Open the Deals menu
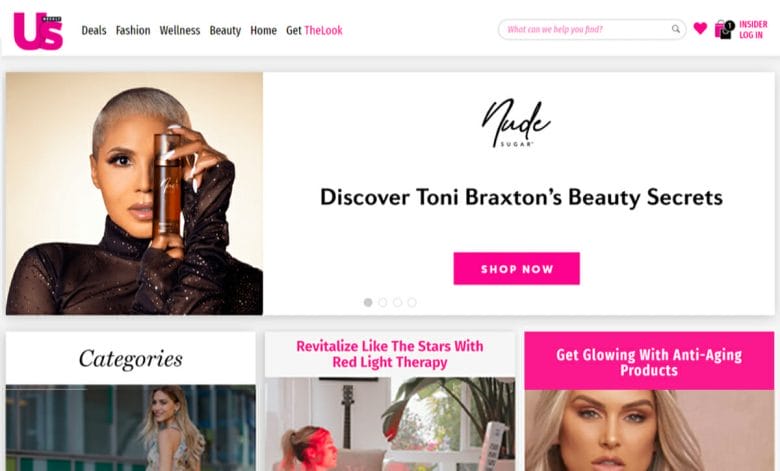 pyautogui.click(x=94, y=30)
